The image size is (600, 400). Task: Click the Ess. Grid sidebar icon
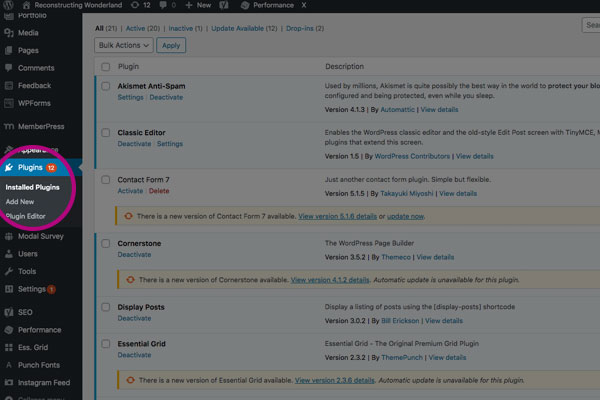click(8, 347)
